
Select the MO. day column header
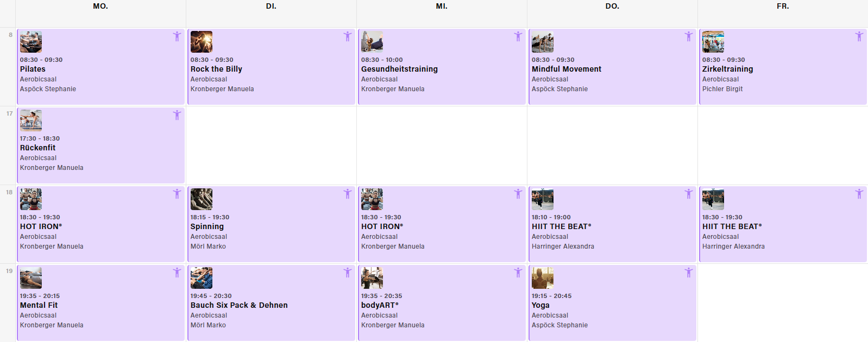(100, 7)
